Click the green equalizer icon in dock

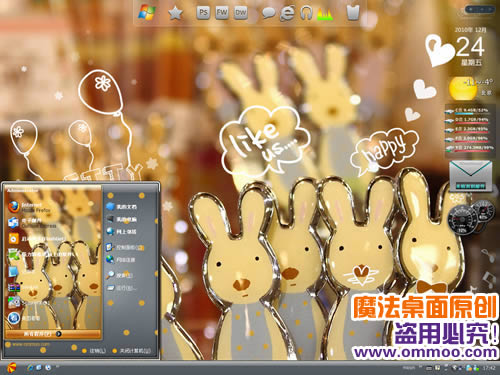(x=325, y=14)
